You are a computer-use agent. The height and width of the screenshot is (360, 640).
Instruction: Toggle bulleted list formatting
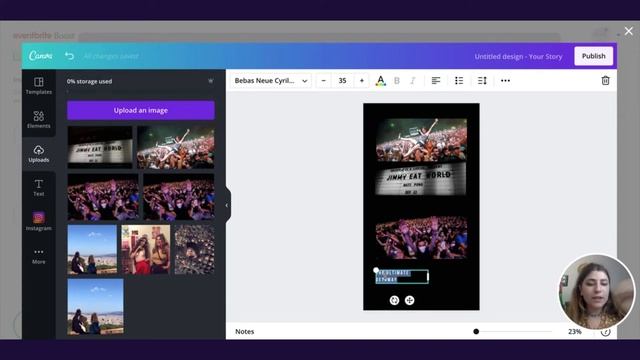(x=459, y=81)
